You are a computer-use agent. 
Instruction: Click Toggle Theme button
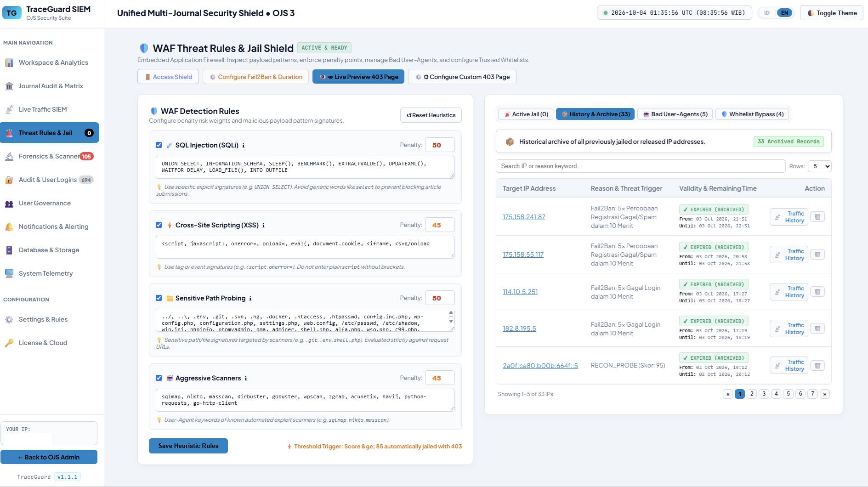[x=832, y=13]
